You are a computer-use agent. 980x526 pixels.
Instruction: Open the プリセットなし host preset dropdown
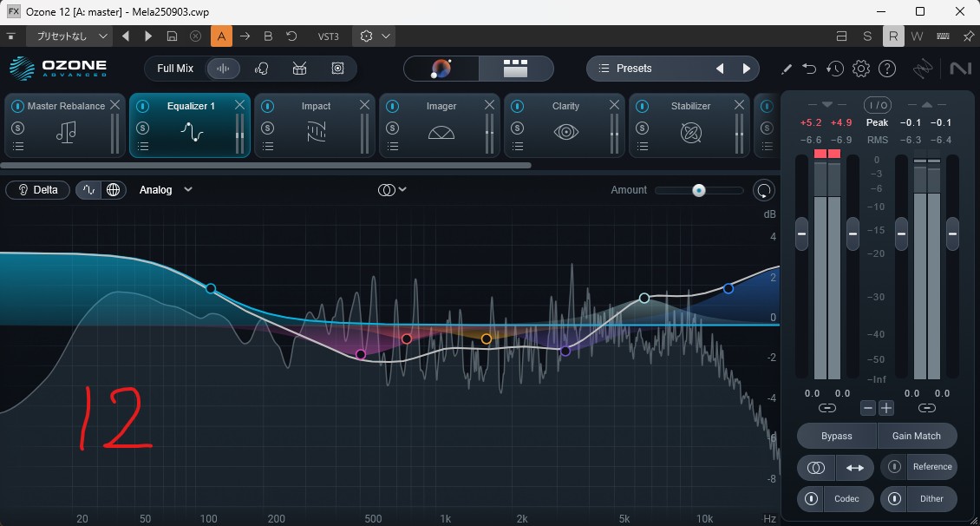coord(69,36)
